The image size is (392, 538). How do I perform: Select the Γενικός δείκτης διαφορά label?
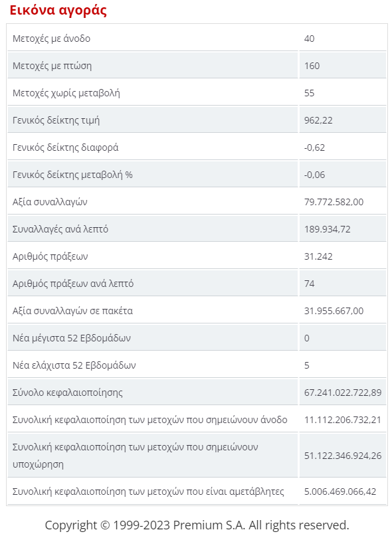pos(66,147)
